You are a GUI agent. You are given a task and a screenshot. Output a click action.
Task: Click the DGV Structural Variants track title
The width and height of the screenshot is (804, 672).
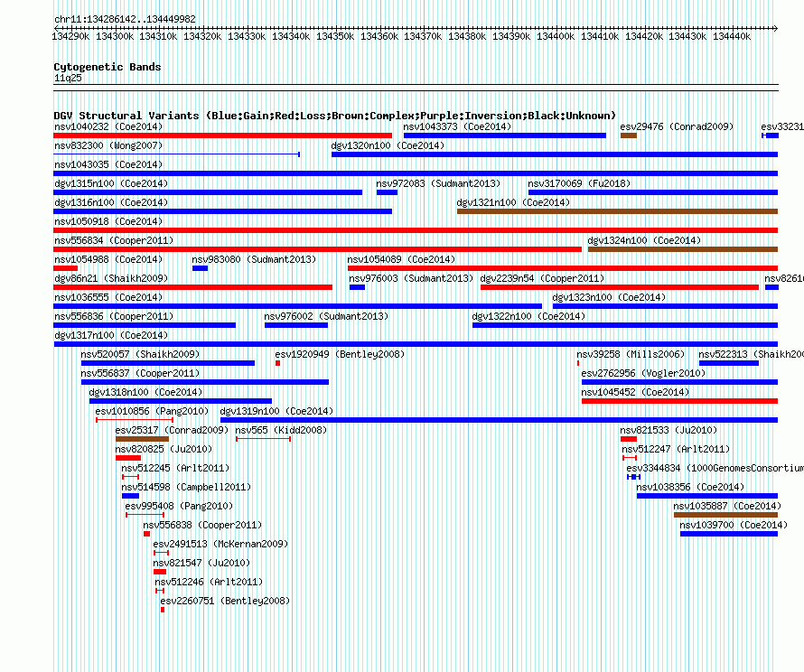coord(335,116)
